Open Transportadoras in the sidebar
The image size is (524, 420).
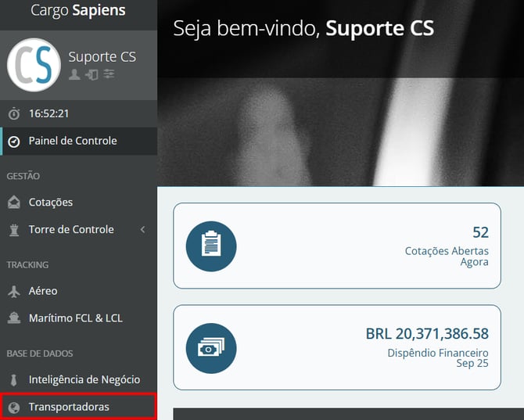(69, 407)
